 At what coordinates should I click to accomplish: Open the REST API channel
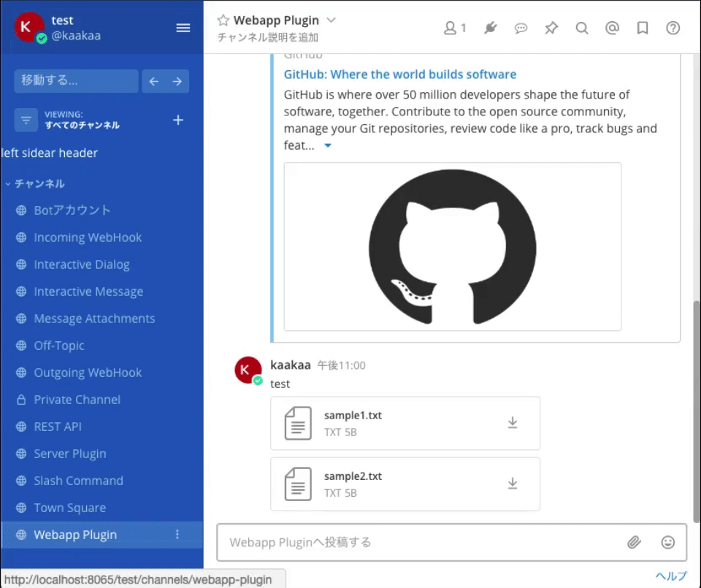pyautogui.click(x=102, y=427)
